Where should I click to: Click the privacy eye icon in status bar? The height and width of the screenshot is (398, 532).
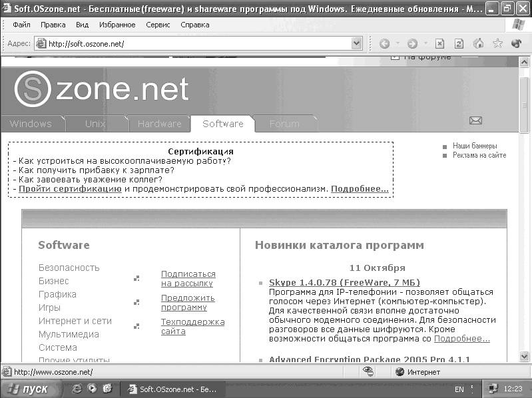[368, 371]
